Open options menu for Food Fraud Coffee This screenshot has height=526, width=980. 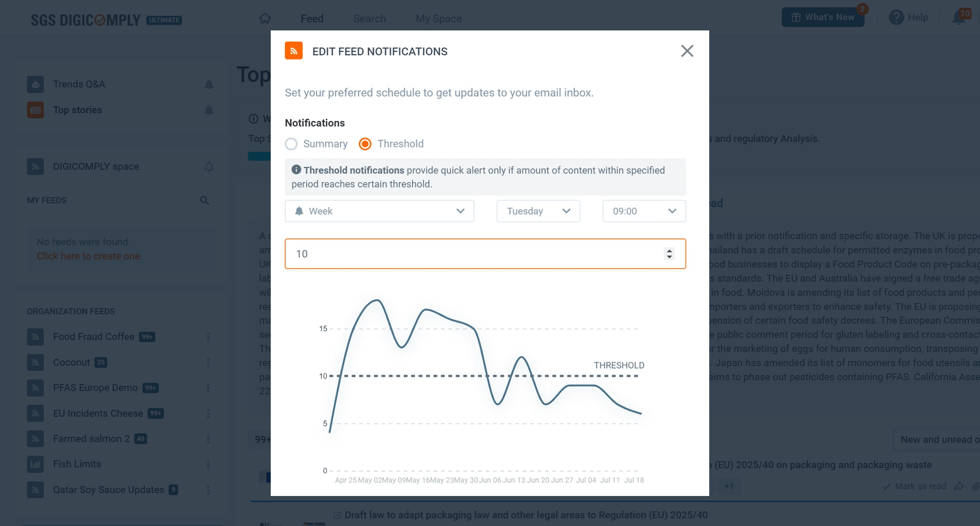208,337
